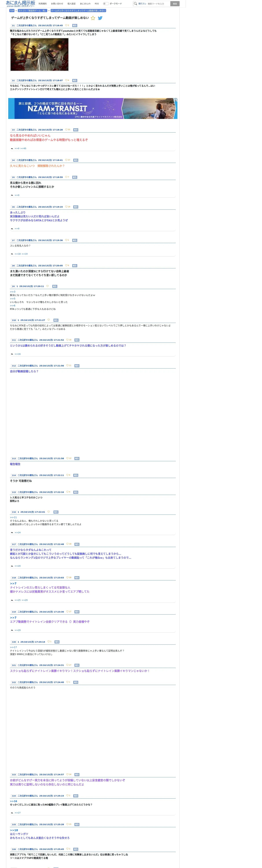
Task: Click reply-arrow icon under post 3
Action: click(12, 149)
